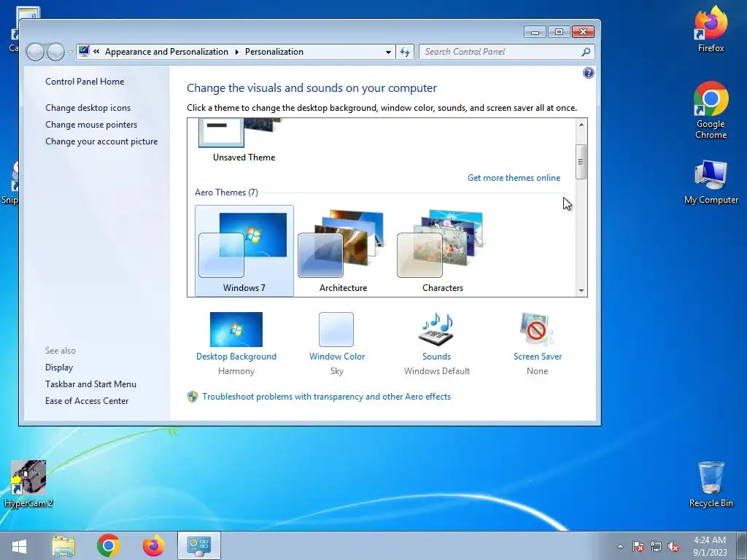Open My Computer desktop icon
Viewport: 747px width, 560px height.
coord(711,183)
